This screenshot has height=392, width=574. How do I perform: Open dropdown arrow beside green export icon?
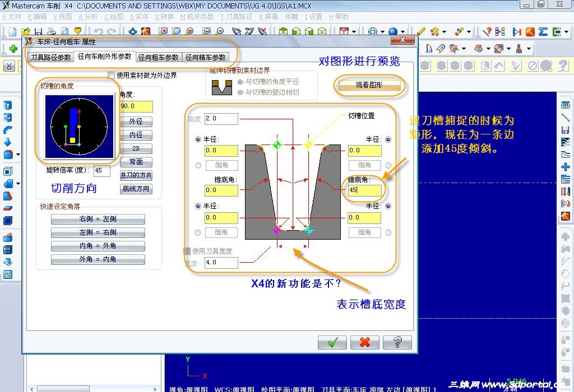click(x=566, y=32)
